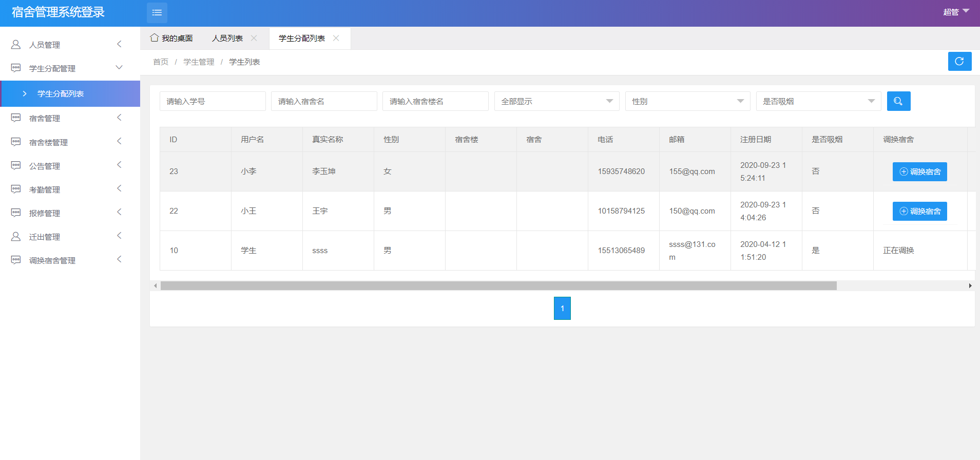Viewport: 980px width, 460px height.
Task: Open the 是否吸烟 filter dropdown
Action: point(818,101)
